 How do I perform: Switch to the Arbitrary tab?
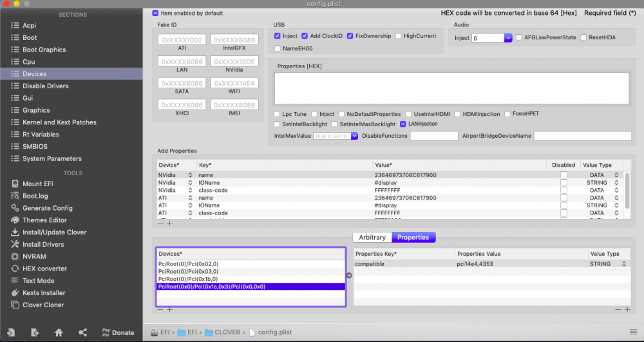(372, 237)
